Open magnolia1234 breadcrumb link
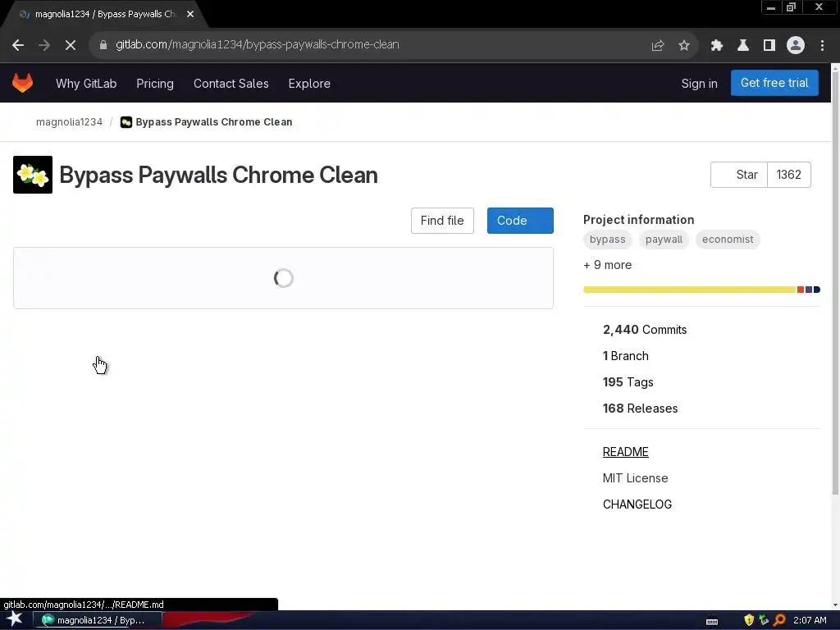 69,122
